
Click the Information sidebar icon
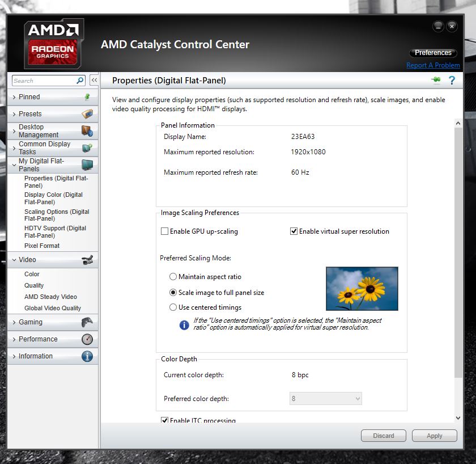point(87,356)
